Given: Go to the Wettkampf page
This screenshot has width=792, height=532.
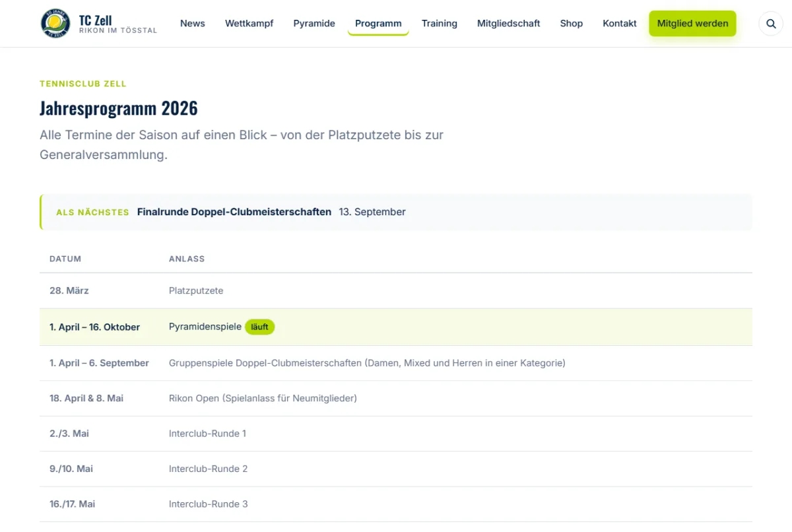Looking at the screenshot, I should point(249,23).
